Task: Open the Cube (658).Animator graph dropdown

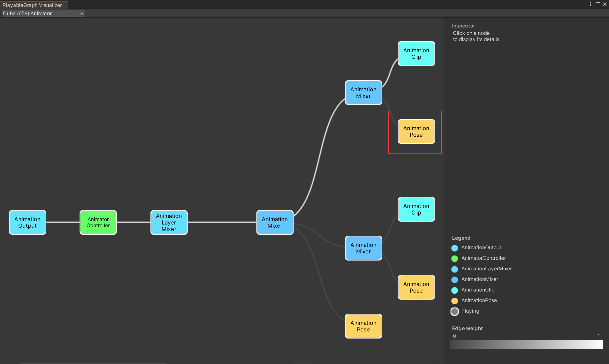Action: [x=43, y=14]
